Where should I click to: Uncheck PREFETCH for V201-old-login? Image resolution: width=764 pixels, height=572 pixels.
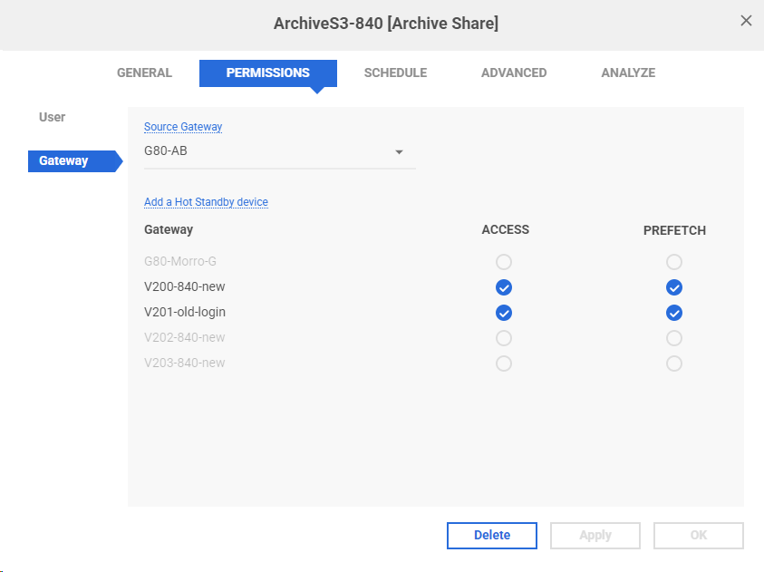674,313
